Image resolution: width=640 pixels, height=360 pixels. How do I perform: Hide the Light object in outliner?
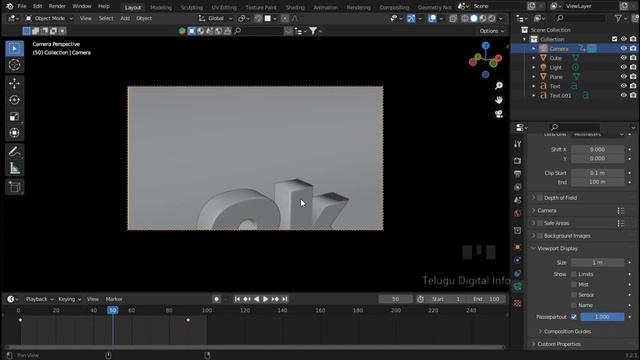tap(623, 67)
